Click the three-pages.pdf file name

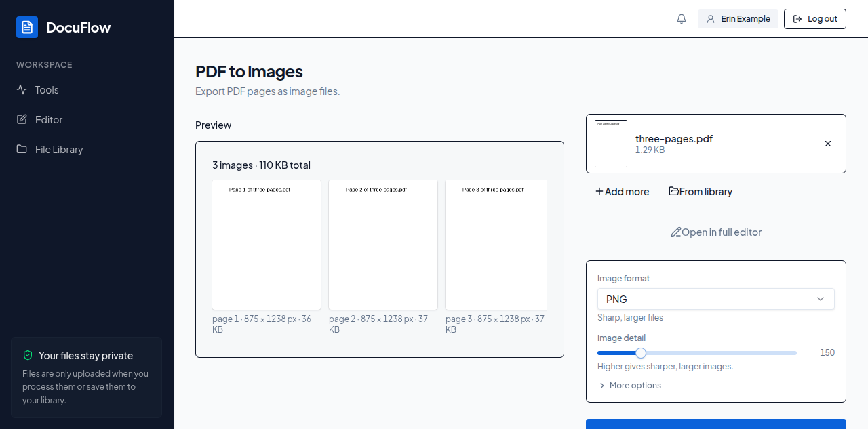coord(674,138)
